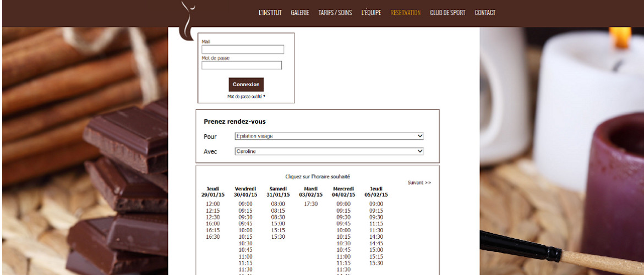Book Mercredi 04/02/15 at 09:30
644x275 pixels.
tap(344, 217)
